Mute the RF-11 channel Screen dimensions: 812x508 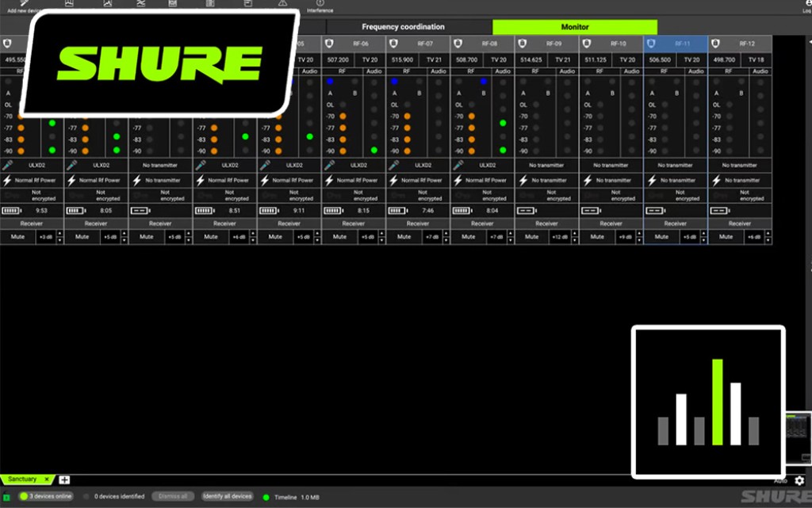click(x=661, y=237)
